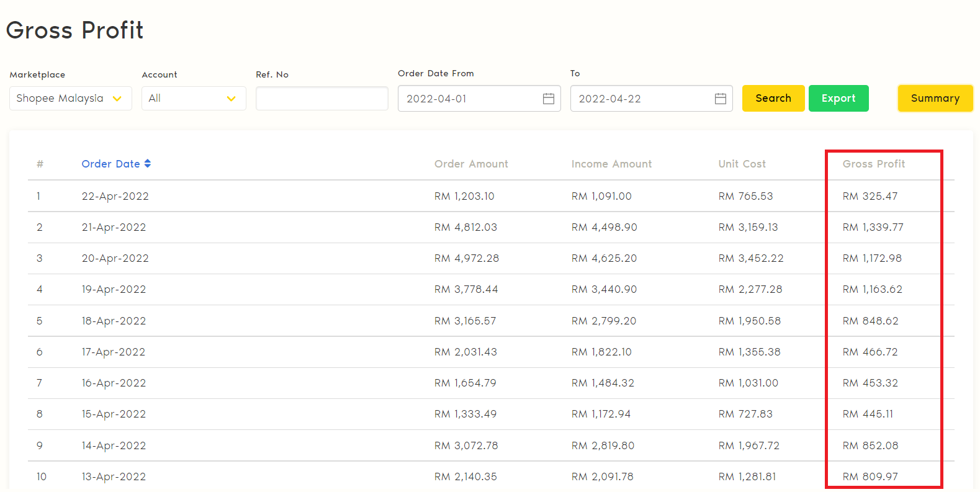Open the Account dropdown showing All
This screenshot has width=980, height=492.
tap(193, 99)
